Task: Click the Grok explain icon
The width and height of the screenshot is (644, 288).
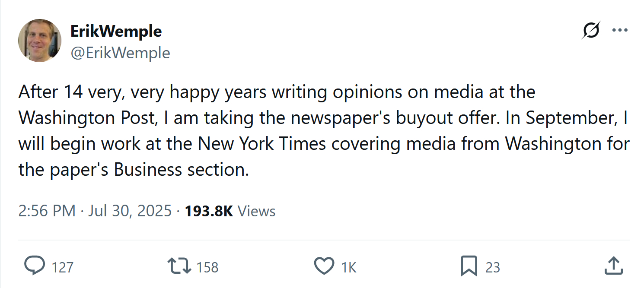Action: 591,31
